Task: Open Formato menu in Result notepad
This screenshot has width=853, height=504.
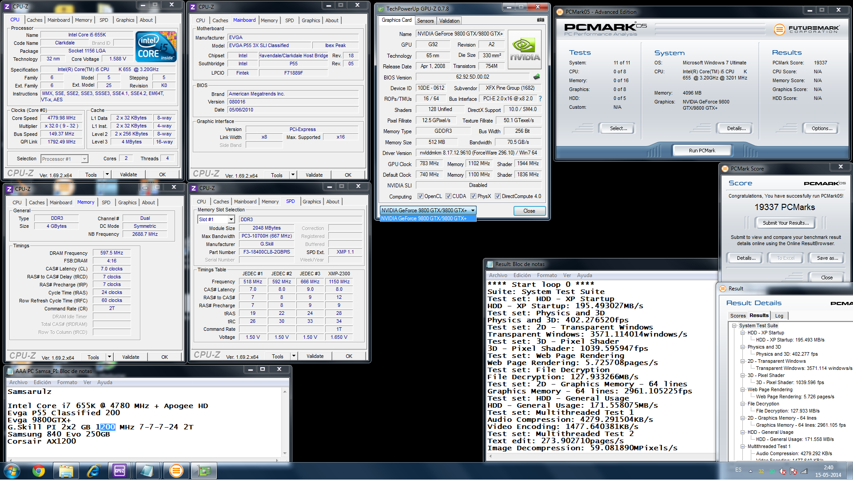Action: [547, 275]
